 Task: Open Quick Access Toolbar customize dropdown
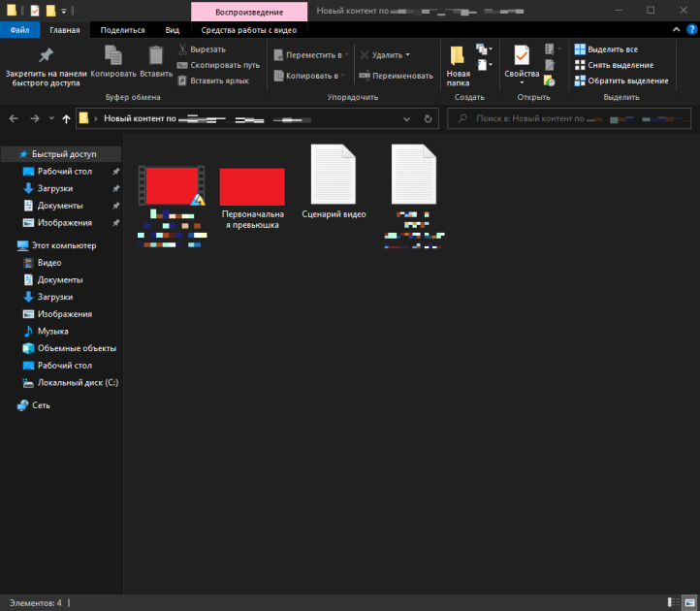64,11
